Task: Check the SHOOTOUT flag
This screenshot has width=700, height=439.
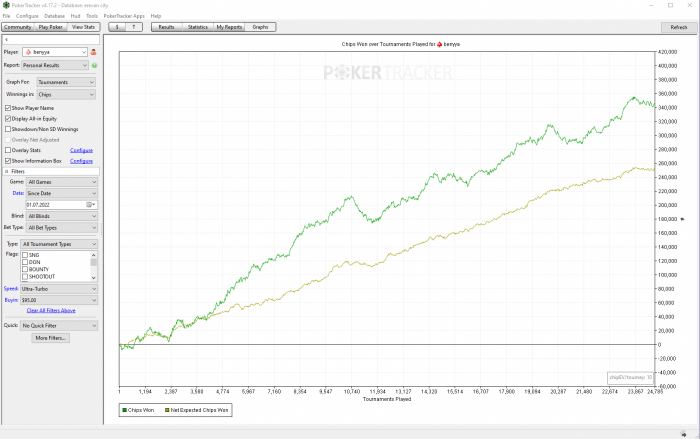Action: coord(25,276)
